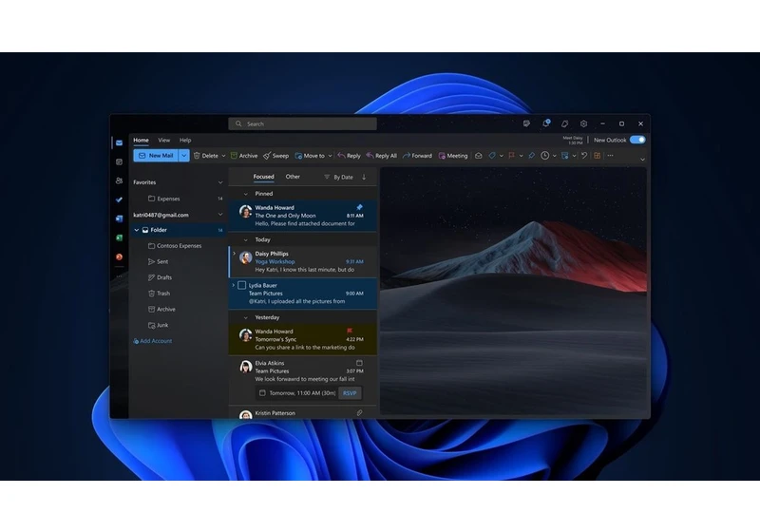
Task: Open the Settings gear in title bar
Action: 583,123
